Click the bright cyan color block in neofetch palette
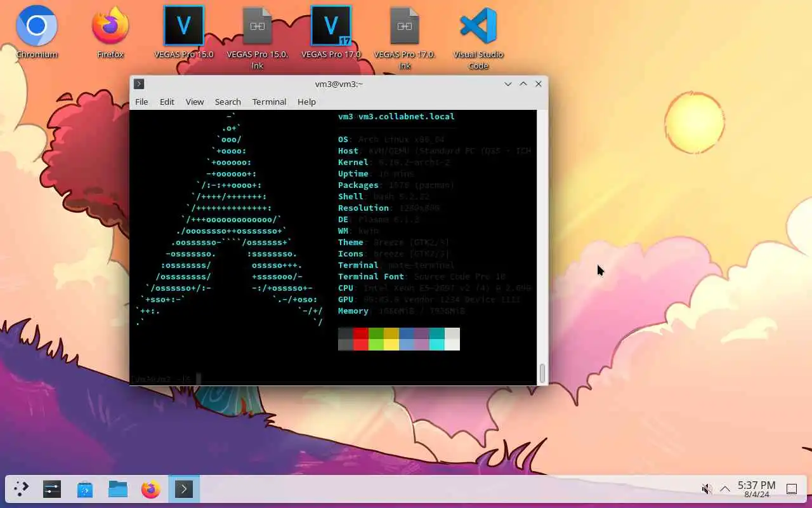 tap(437, 345)
